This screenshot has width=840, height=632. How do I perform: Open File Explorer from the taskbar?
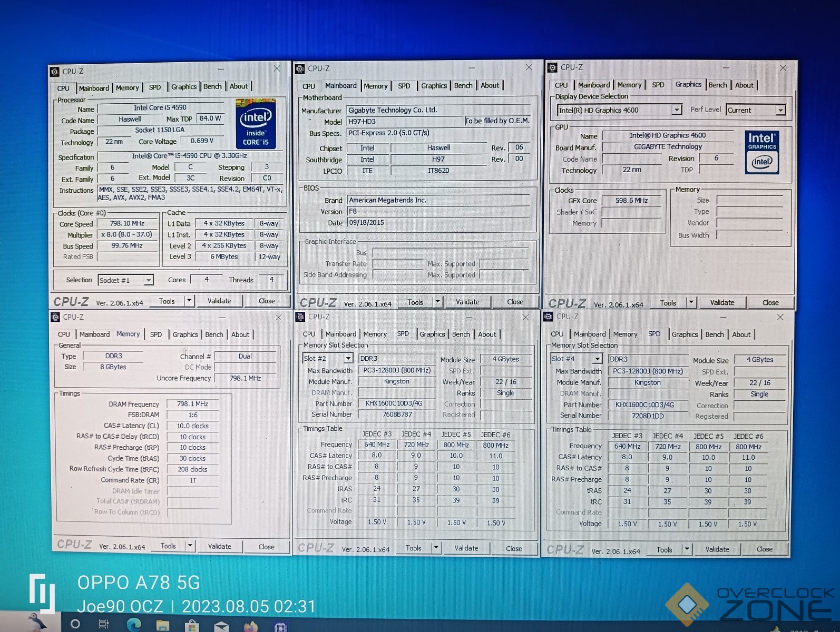[x=163, y=625]
